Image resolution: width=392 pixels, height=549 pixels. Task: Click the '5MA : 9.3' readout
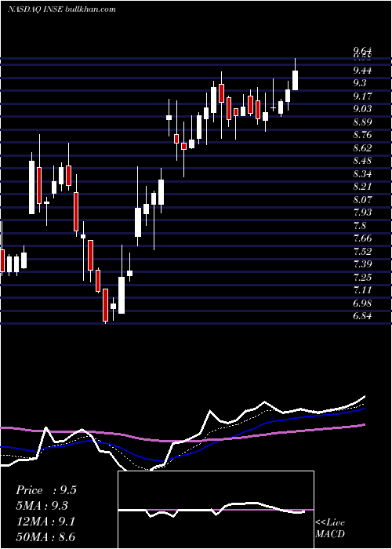pos(42,506)
